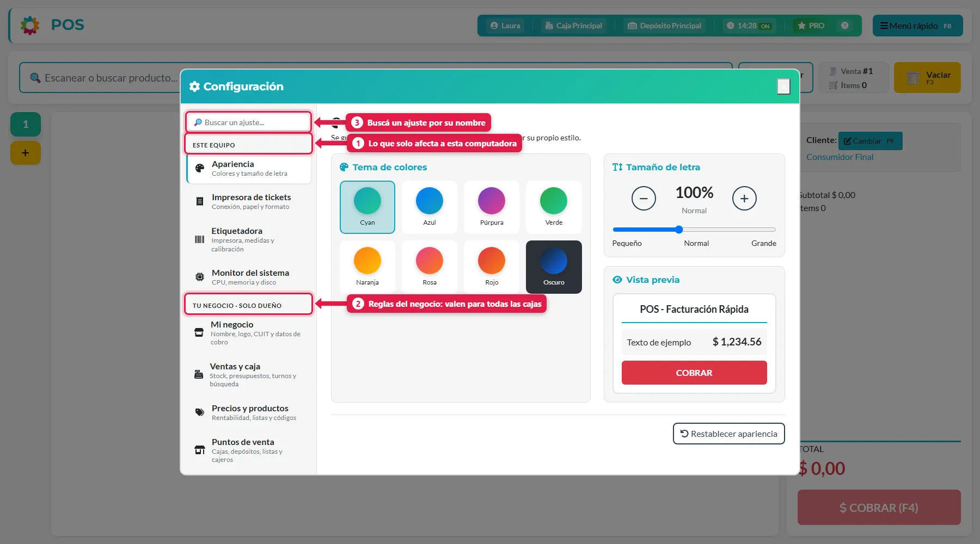Click the Depósito Principal badge

click(x=664, y=26)
